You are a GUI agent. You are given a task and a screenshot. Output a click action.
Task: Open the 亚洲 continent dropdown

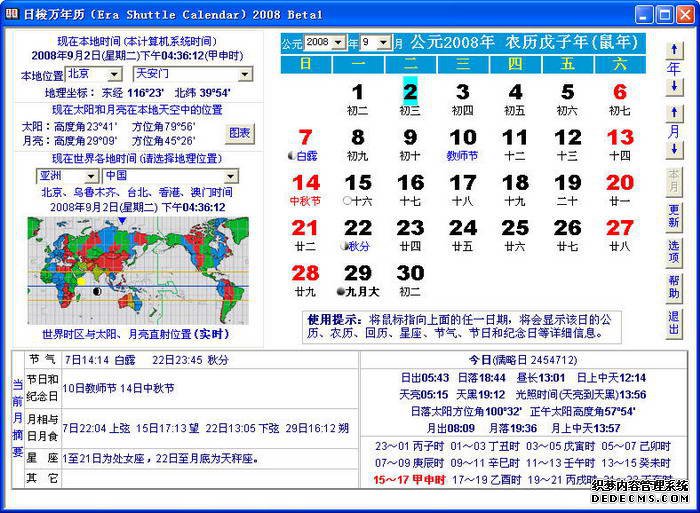pyautogui.click(x=92, y=176)
